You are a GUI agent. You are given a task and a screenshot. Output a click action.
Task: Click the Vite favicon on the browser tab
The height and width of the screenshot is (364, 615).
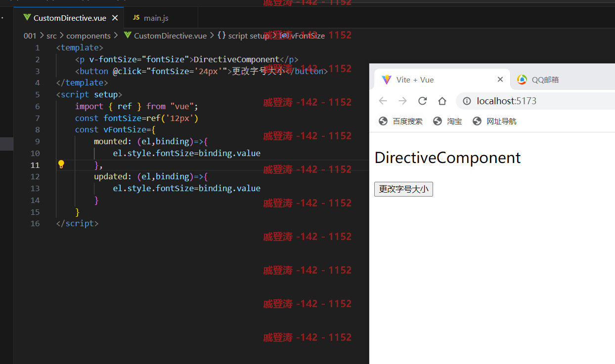(387, 80)
